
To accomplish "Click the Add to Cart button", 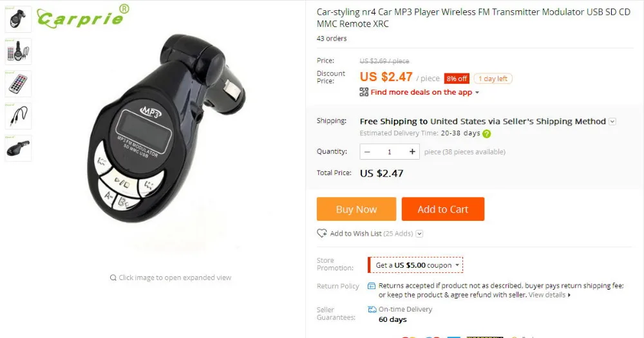I will click(443, 209).
